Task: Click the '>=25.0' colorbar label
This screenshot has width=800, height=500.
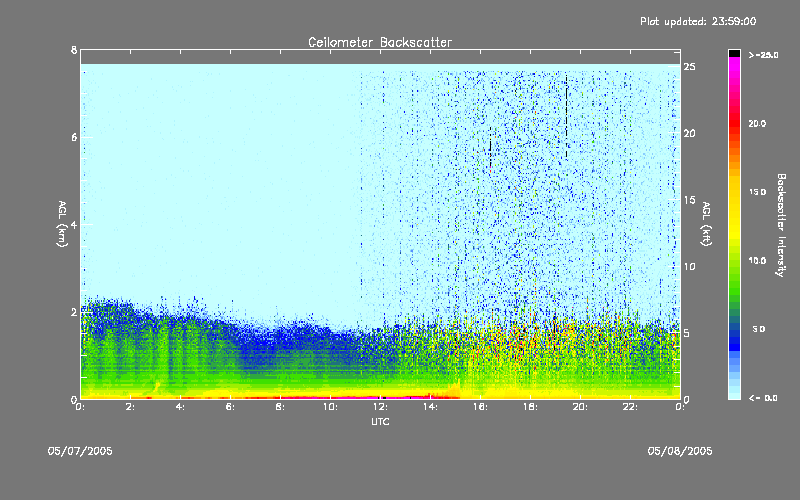Action: pos(763,55)
